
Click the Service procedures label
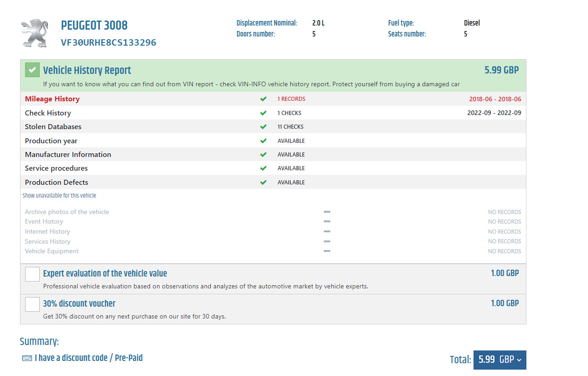pos(57,168)
